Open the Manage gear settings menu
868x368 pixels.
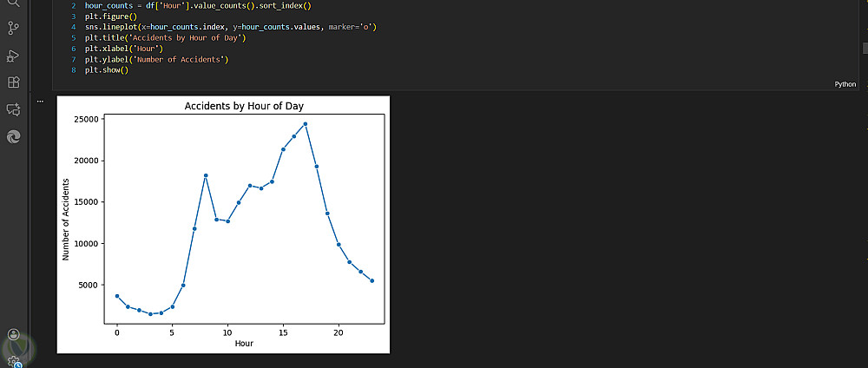[x=13, y=360]
